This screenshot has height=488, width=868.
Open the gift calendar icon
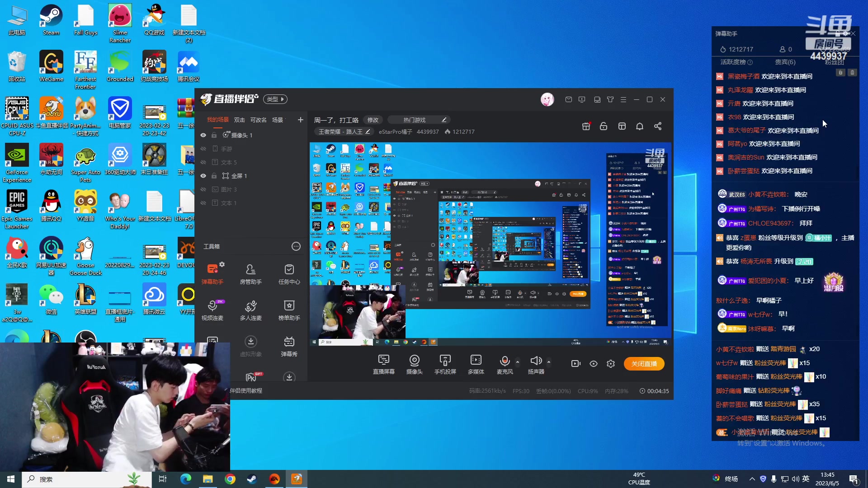coord(586,126)
